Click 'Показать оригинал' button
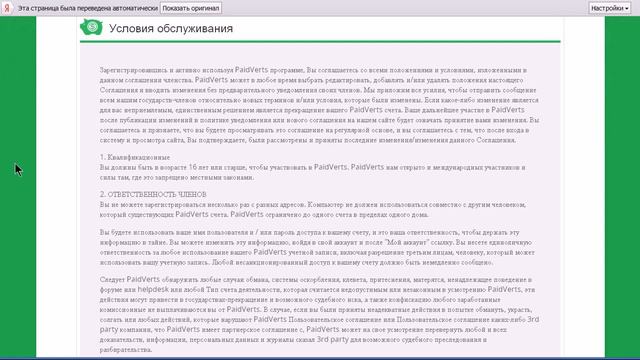Viewport: 640px width, 360px height. point(191,8)
